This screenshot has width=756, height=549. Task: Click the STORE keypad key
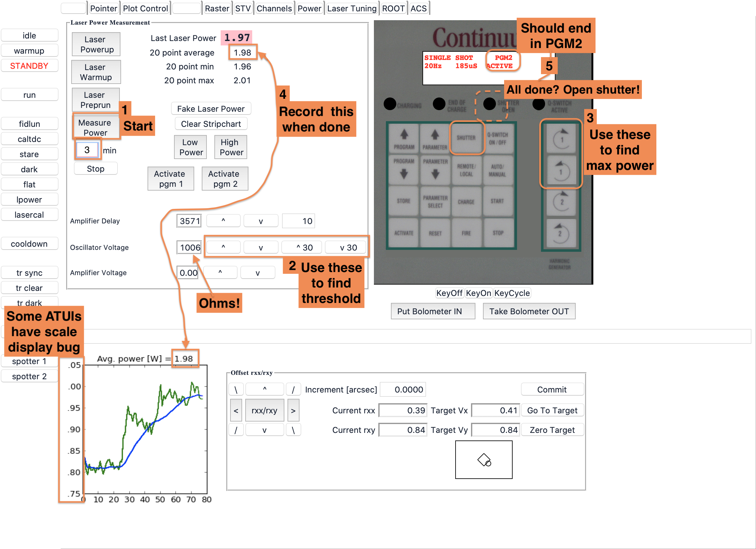click(x=404, y=201)
